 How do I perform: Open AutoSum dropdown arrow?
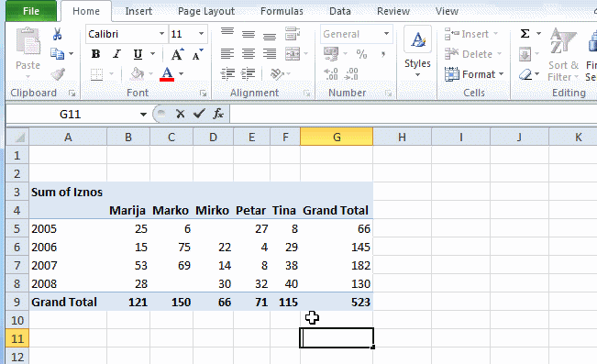pos(538,34)
